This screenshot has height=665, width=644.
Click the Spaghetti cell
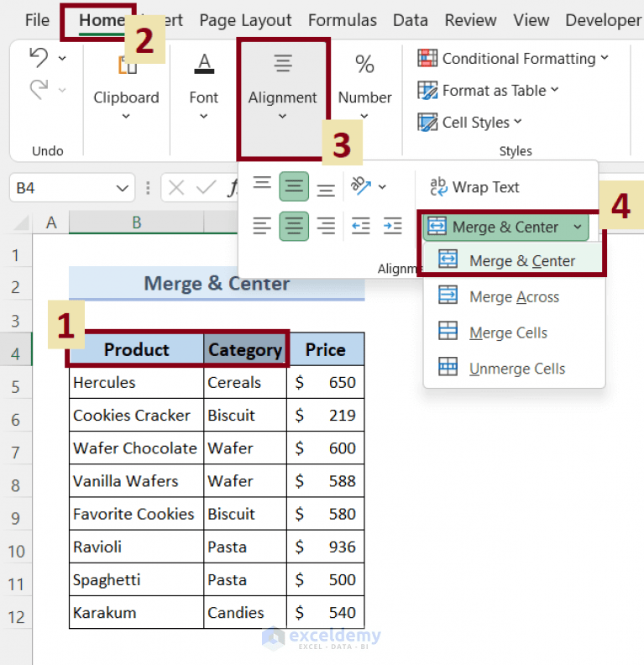(x=137, y=579)
